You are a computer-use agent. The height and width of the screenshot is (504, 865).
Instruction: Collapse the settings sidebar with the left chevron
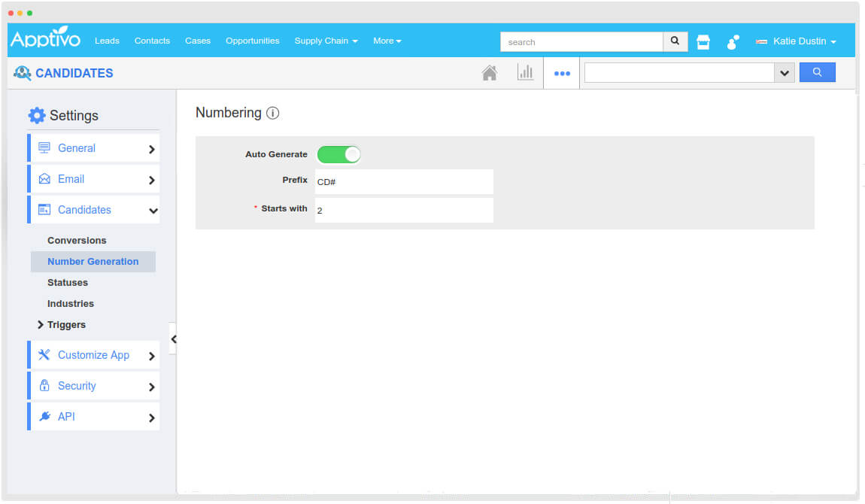click(173, 339)
